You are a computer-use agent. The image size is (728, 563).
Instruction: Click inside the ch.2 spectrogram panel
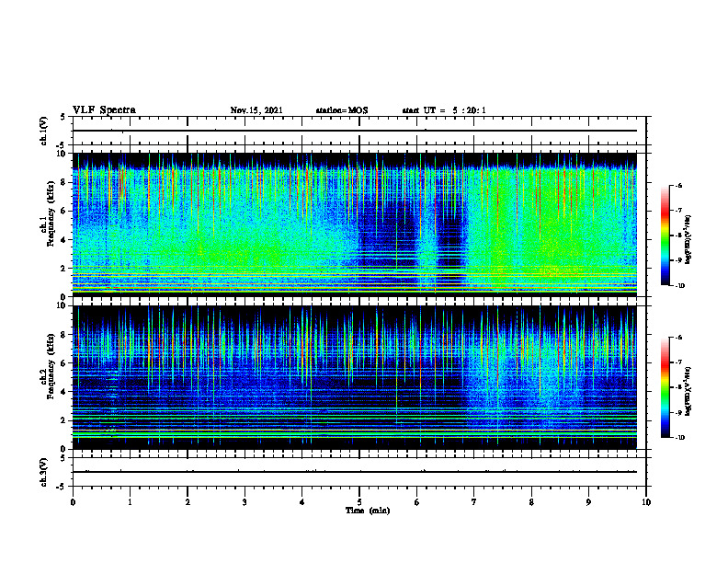click(355, 377)
